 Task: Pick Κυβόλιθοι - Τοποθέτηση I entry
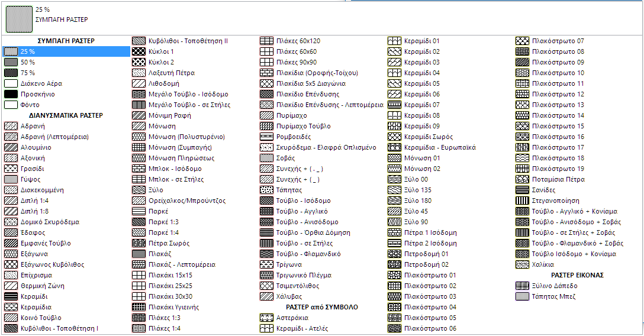click(59, 329)
